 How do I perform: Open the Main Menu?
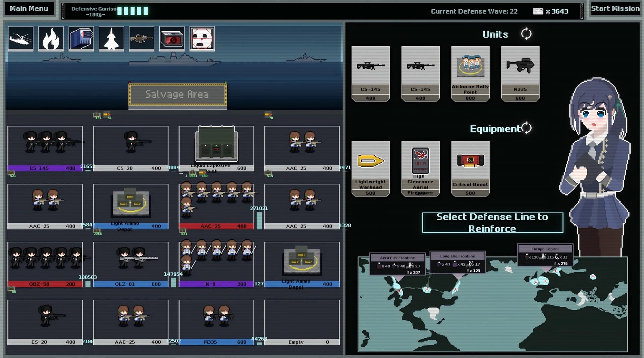(x=29, y=8)
